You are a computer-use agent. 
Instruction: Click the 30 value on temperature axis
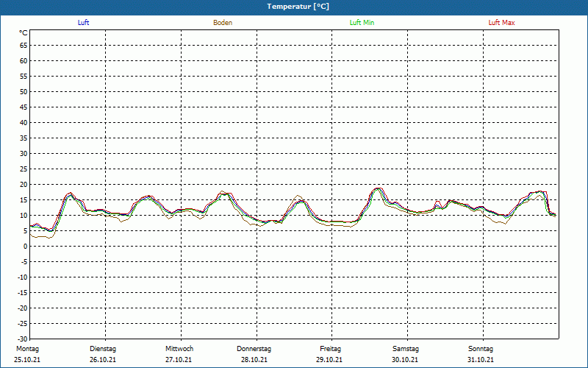pyautogui.click(x=24, y=154)
